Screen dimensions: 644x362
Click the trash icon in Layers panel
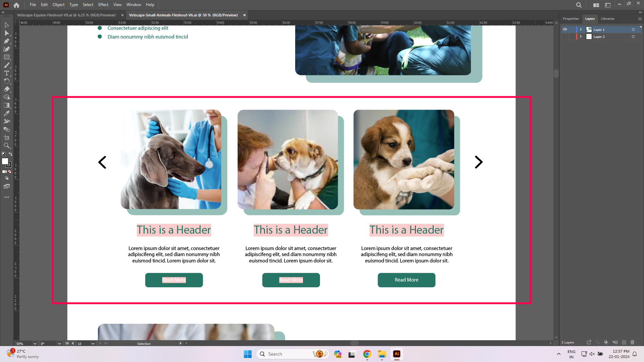point(633,342)
